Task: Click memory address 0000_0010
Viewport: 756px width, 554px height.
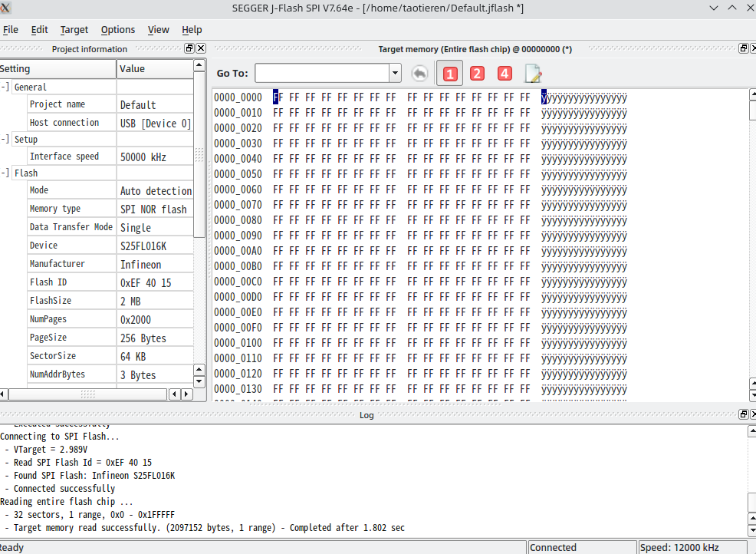Action: click(x=238, y=113)
